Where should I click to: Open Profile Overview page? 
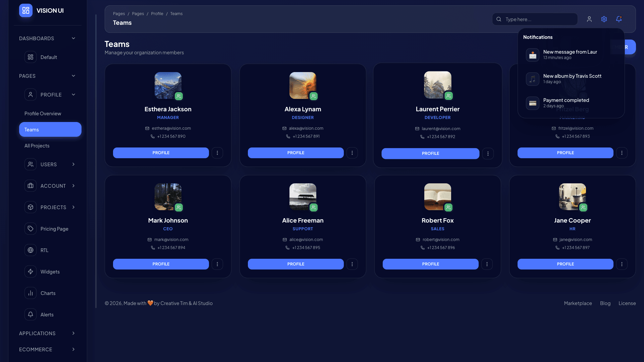coord(43,113)
